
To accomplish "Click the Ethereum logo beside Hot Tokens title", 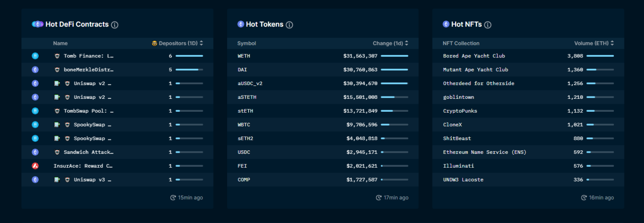I will (241, 24).
